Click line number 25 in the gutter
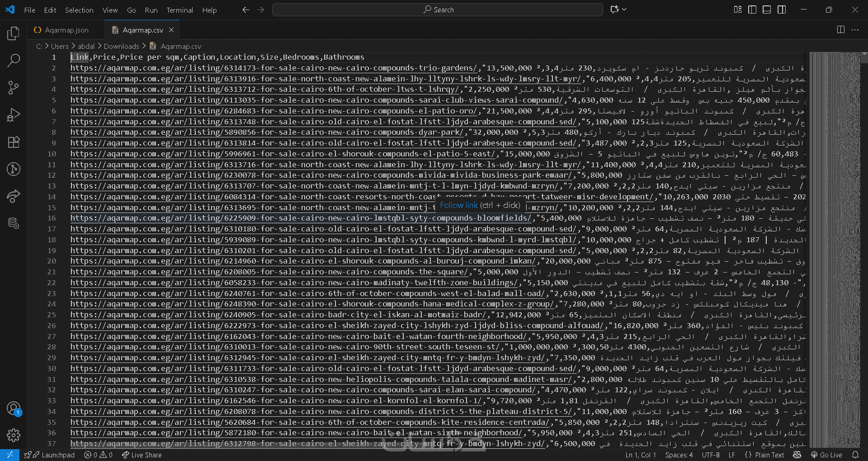Viewport: 868px width, 461px height. tap(52, 315)
